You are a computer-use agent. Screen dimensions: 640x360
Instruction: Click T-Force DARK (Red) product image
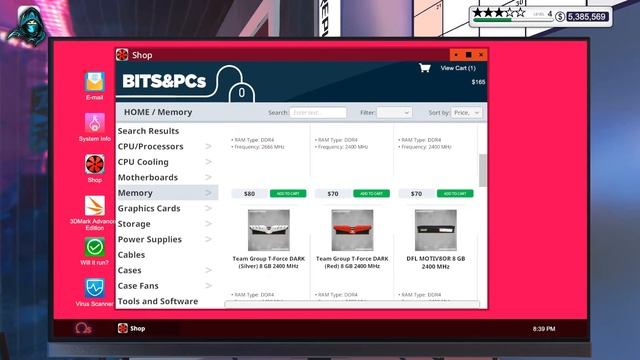(352, 230)
